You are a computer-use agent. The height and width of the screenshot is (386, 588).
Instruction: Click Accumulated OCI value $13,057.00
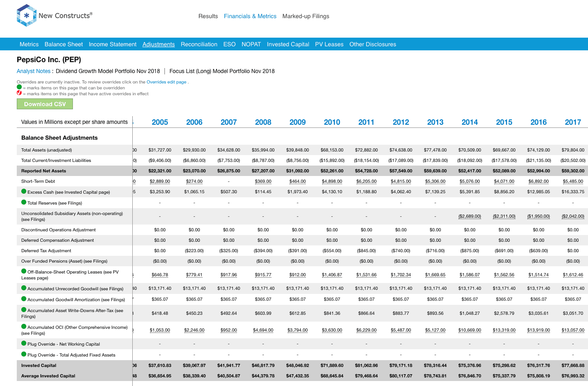[x=573, y=330]
